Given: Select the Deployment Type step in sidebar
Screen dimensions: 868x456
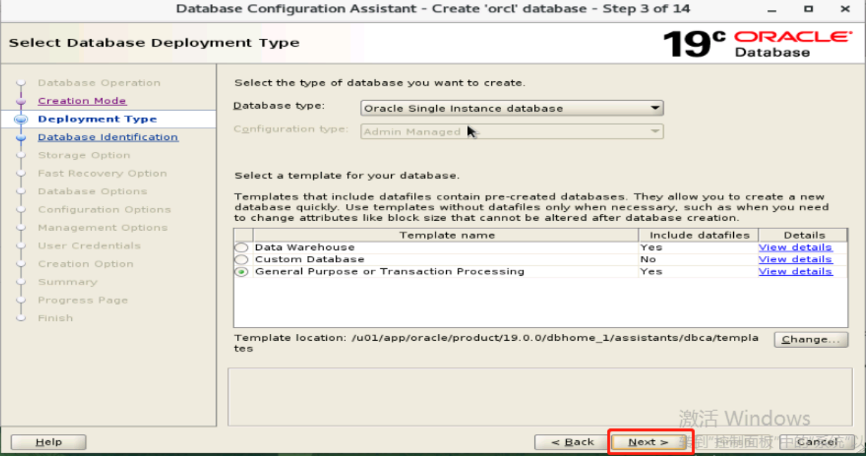Looking at the screenshot, I should point(97,119).
